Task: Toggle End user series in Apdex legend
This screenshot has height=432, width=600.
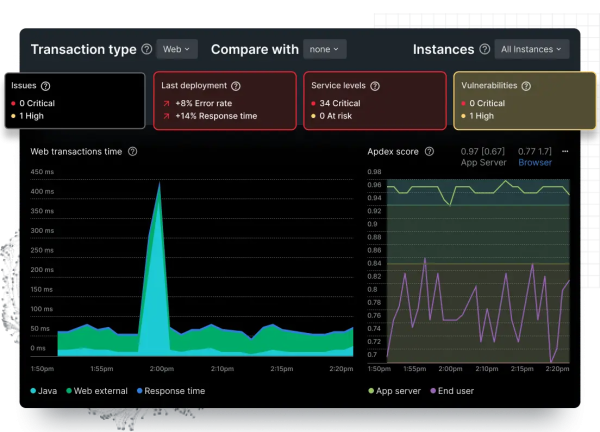Action: 456,391
